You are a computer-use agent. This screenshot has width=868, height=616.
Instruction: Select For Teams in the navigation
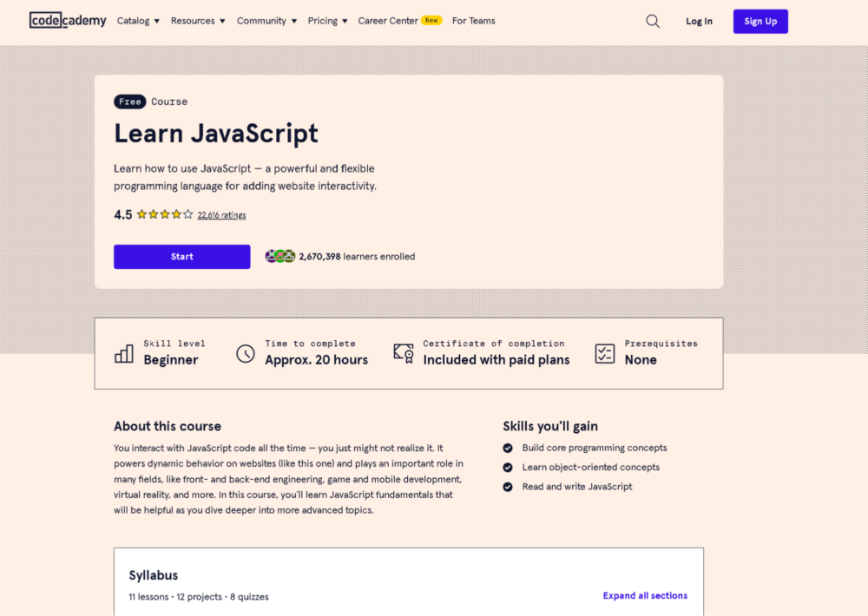click(473, 20)
